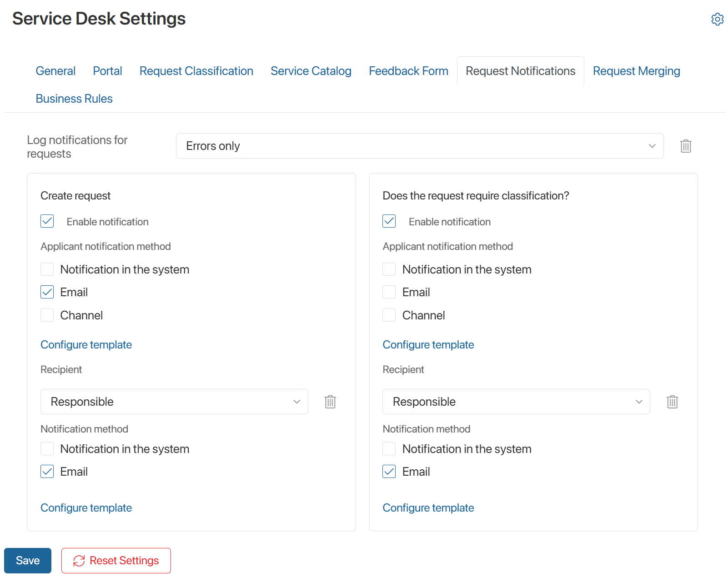Uncheck recipient Email in Create request card
Image resolution: width=728 pixels, height=577 pixels.
(47, 472)
